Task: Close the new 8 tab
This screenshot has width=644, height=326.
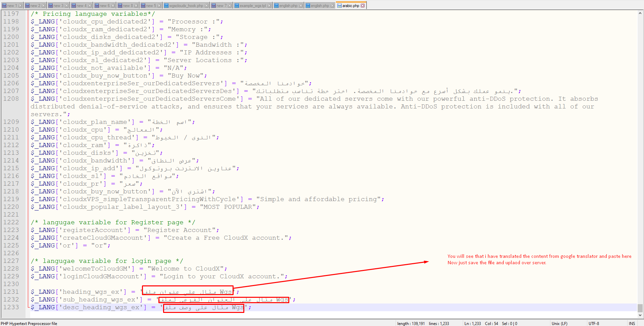Action: (x=136, y=6)
